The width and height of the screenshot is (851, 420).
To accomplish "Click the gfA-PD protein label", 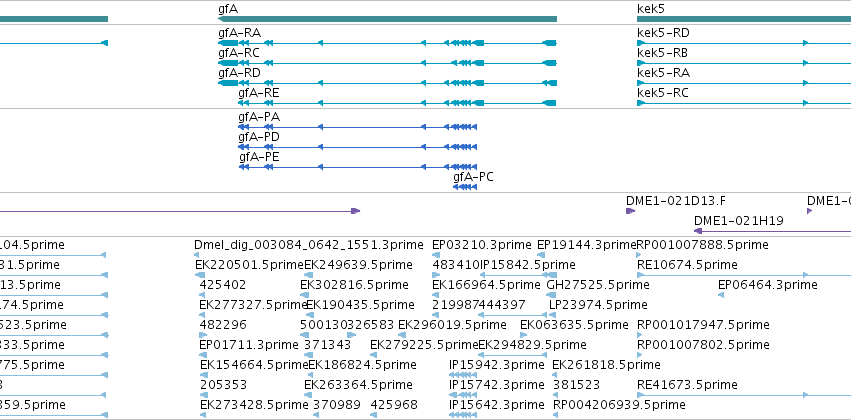I will pyautogui.click(x=259, y=137).
